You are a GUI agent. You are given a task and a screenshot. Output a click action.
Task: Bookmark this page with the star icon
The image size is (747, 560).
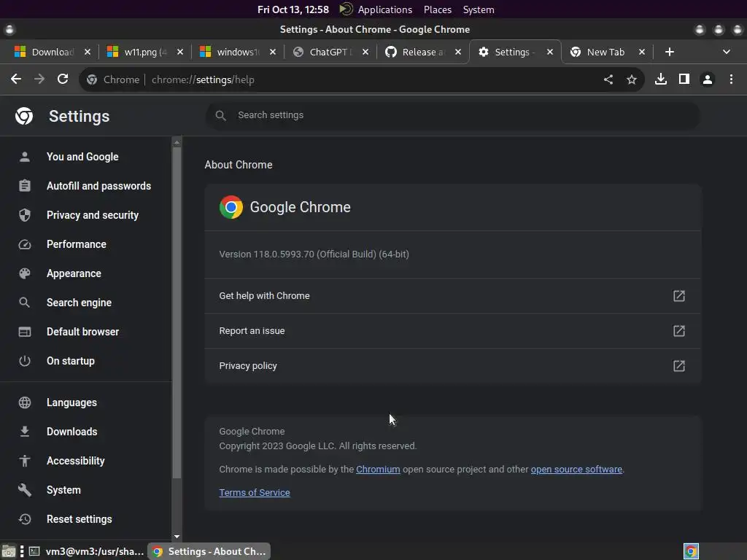tap(632, 79)
